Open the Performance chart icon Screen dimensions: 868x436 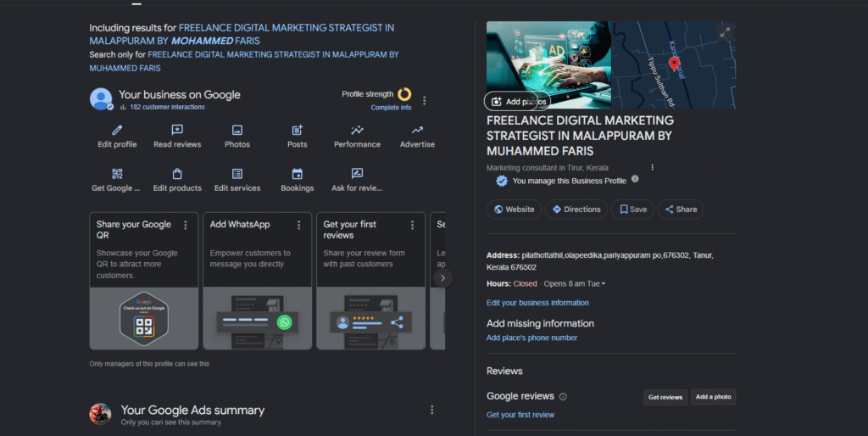tap(357, 131)
